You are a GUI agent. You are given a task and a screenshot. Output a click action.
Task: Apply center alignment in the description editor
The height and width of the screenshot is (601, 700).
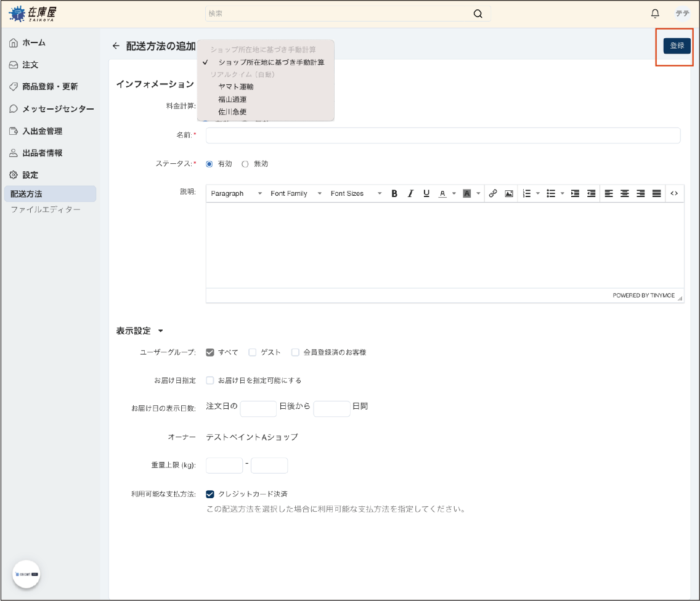[x=625, y=193]
